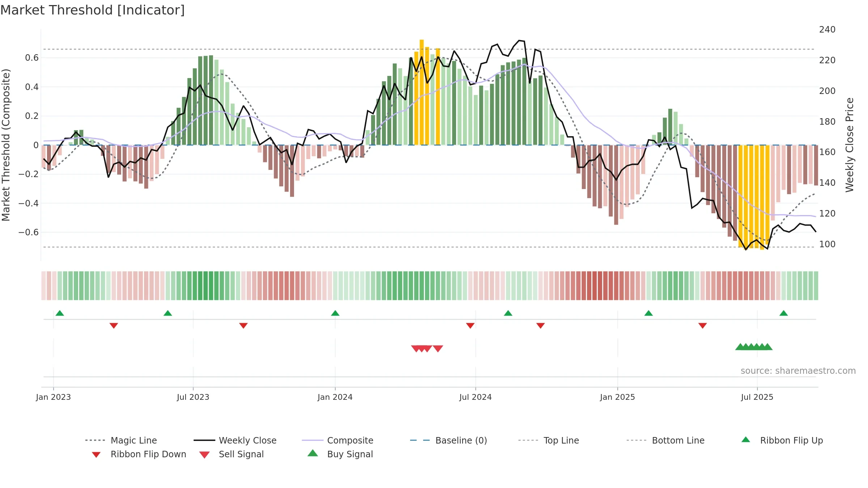Screen dimensions: 868x488
Task: Click the −0.4 composite axis tick label
Action: click(x=28, y=203)
